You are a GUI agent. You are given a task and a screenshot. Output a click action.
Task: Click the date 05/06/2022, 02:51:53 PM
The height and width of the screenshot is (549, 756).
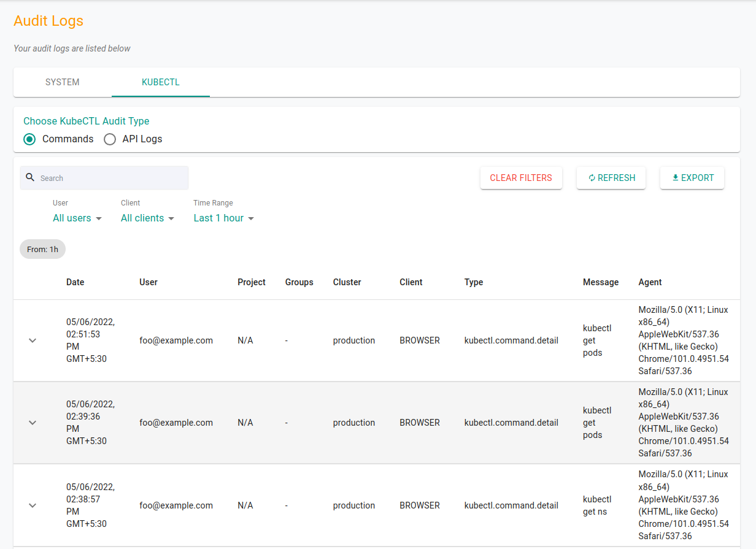tap(90, 340)
